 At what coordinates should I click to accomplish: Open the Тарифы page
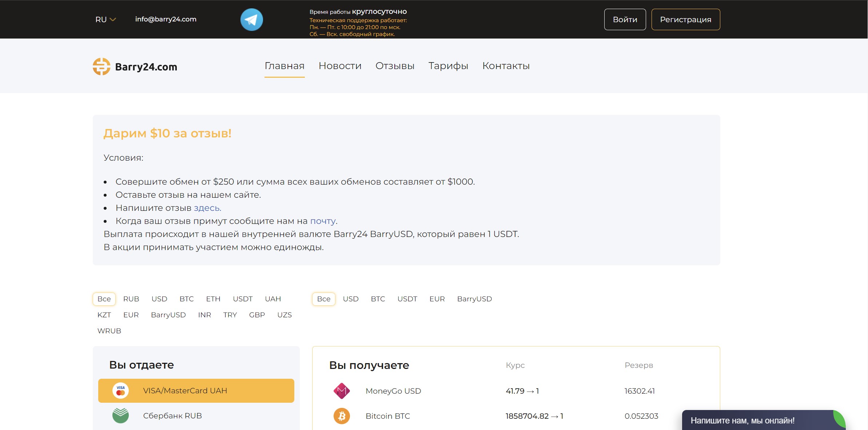448,66
